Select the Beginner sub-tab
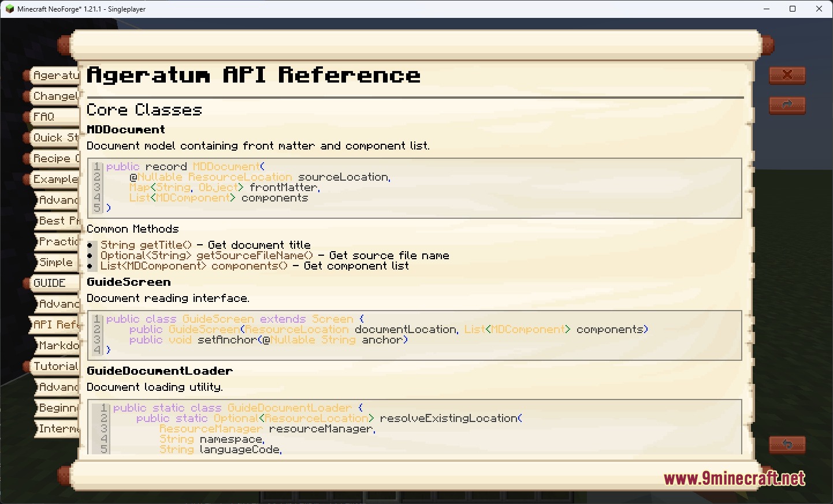 57,408
